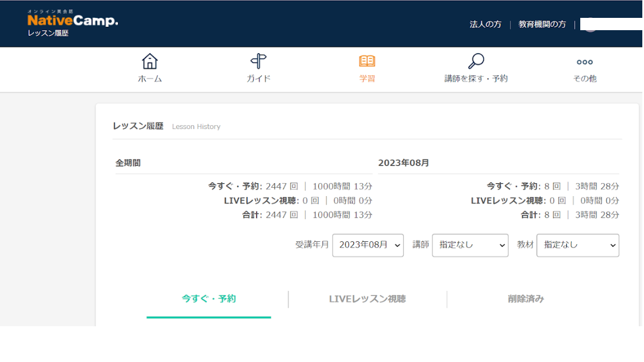Click the レッスン履歴 Lesson History heading
The width and height of the screenshot is (644, 362).
(x=138, y=126)
